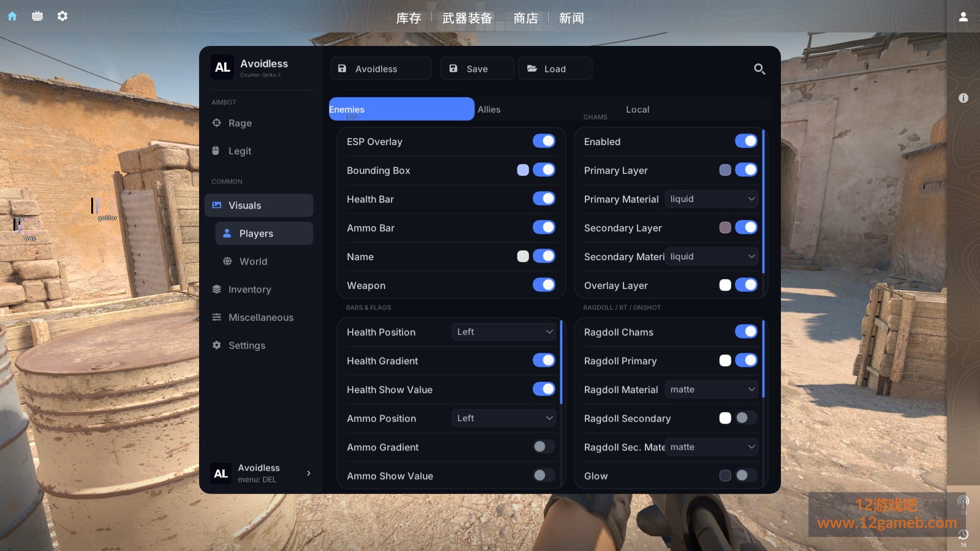Click the AL logo next to Avoidless
Screen dimensions: 980x551
pyautogui.click(x=222, y=67)
